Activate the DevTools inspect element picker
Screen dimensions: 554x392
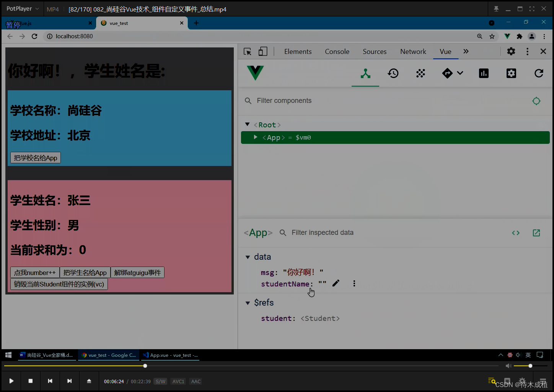click(x=248, y=52)
